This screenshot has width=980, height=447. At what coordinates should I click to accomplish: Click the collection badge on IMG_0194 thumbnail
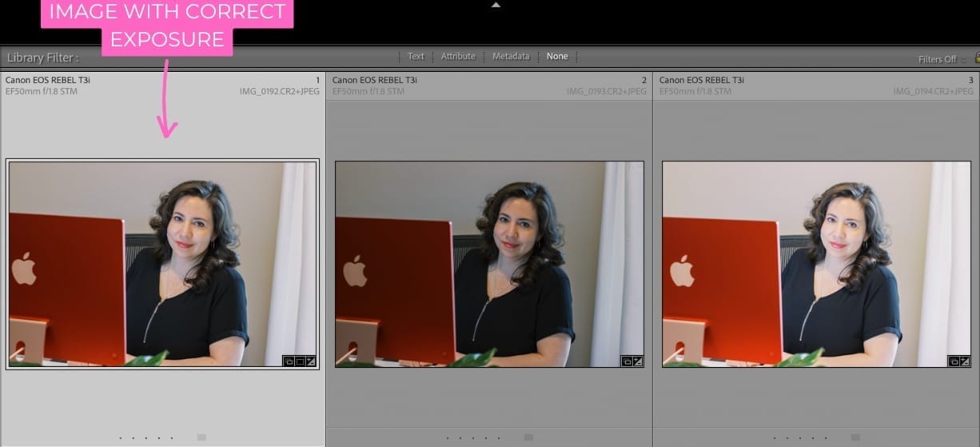(954, 361)
